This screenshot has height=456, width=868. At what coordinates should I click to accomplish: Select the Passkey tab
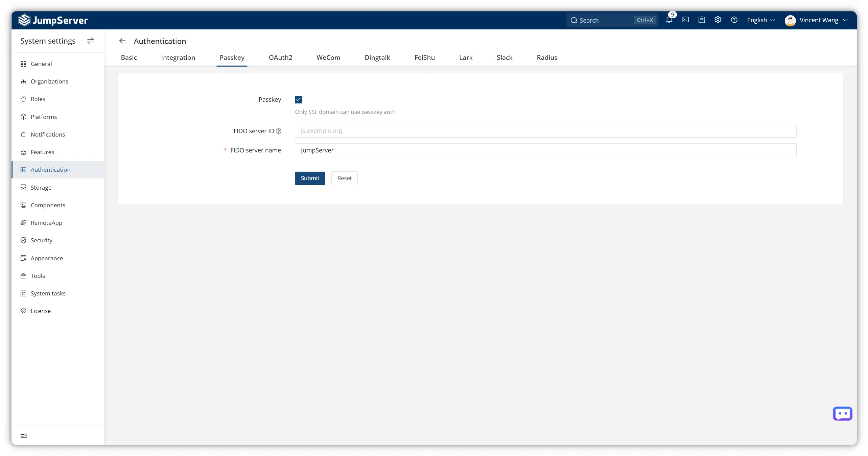coord(232,57)
